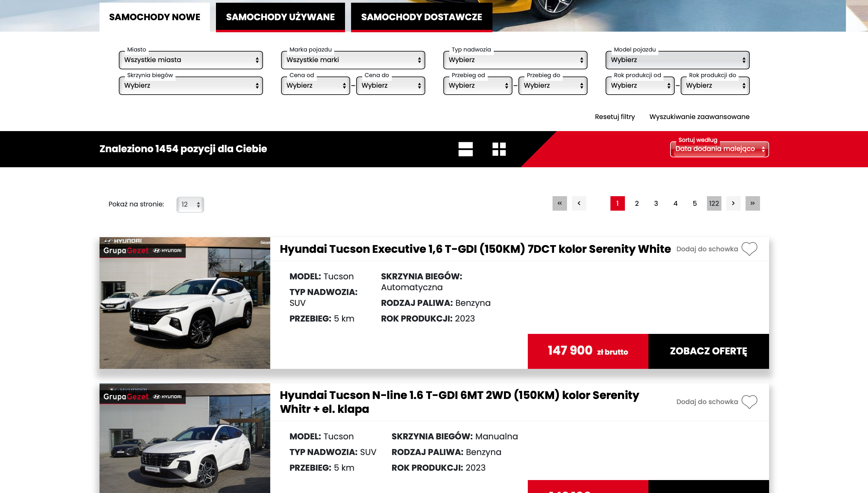The width and height of the screenshot is (868, 493).
Task: Open the Marka pojazdu dropdown
Action: pyautogui.click(x=353, y=60)
